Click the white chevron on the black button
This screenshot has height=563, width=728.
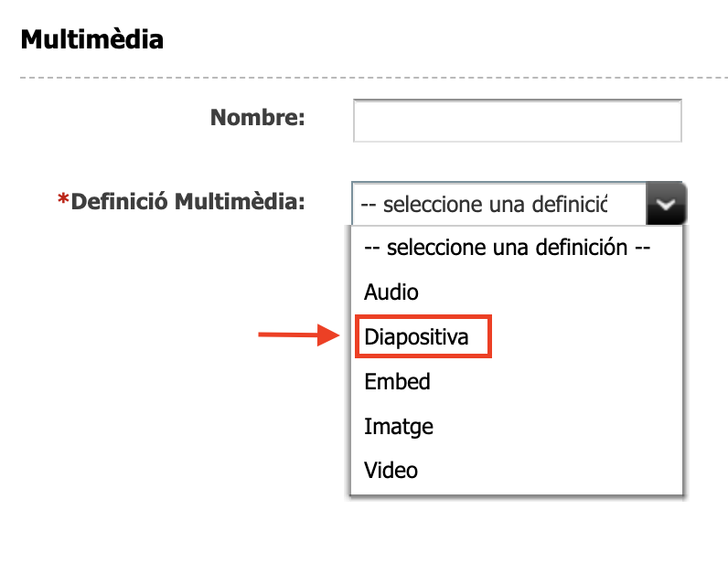coord(666,204)
